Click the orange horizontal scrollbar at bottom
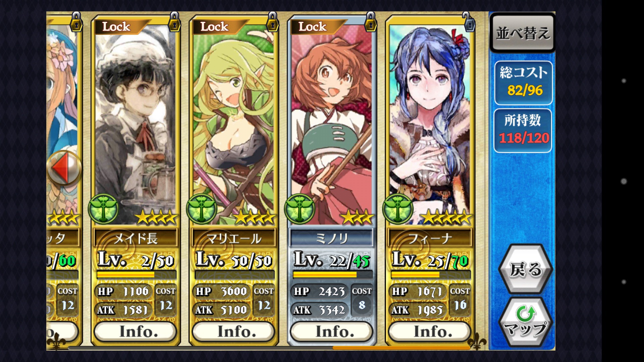644x362 pixels. (401, 348)
